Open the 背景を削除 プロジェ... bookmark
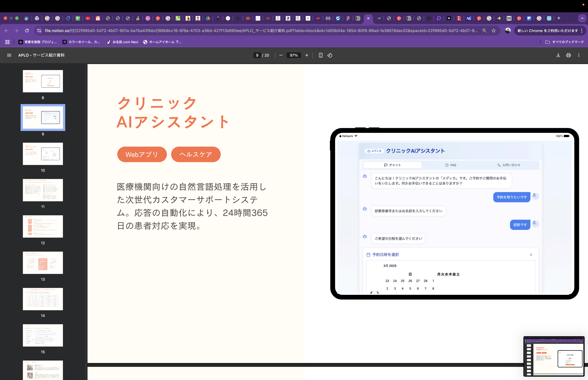This screenshot has height=380, width=588. pyautogui.click(x=38, y=42)
